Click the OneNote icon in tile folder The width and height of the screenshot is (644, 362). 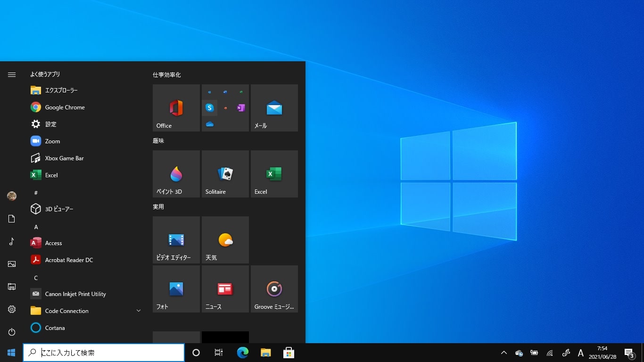click(x=241, y=108)
